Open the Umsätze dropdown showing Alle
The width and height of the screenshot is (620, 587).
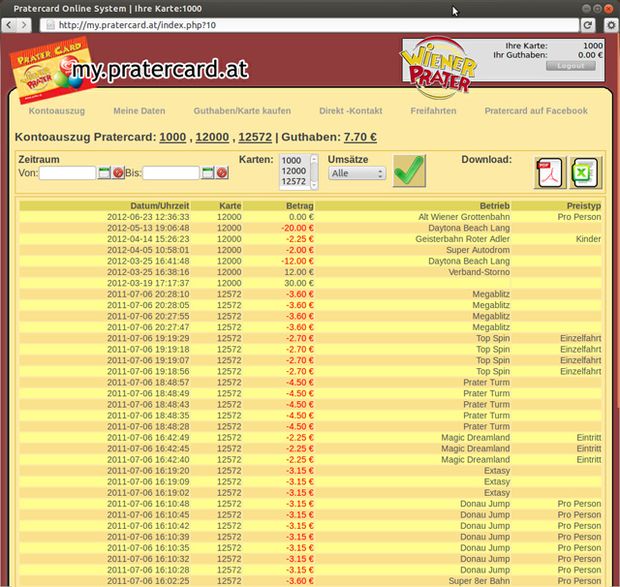coord(357,173)
